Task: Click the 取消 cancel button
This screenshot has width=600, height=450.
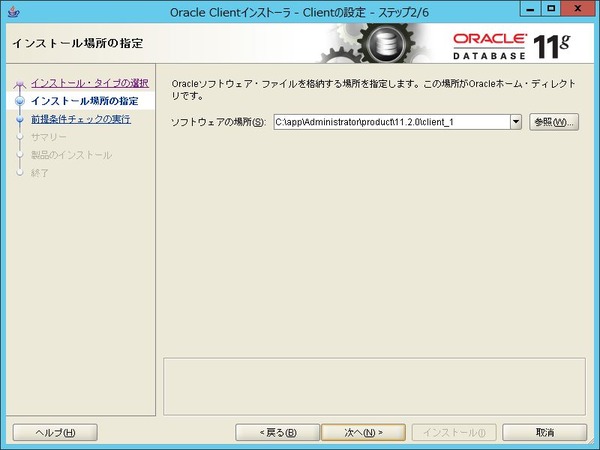Action: tap(545, 433)
